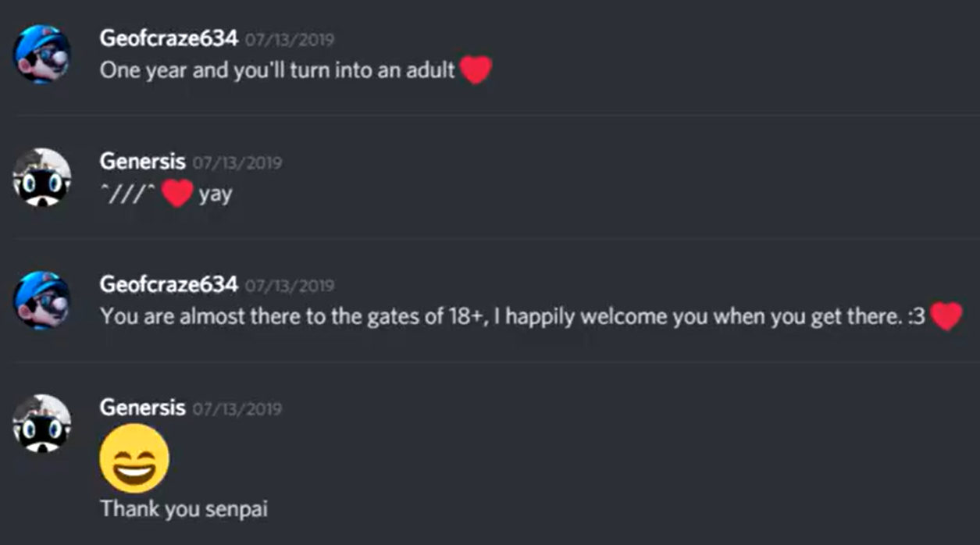980x545 pixels.
Task: Click Genersis's avatar beside the yay message
Action: click(42, 177)
